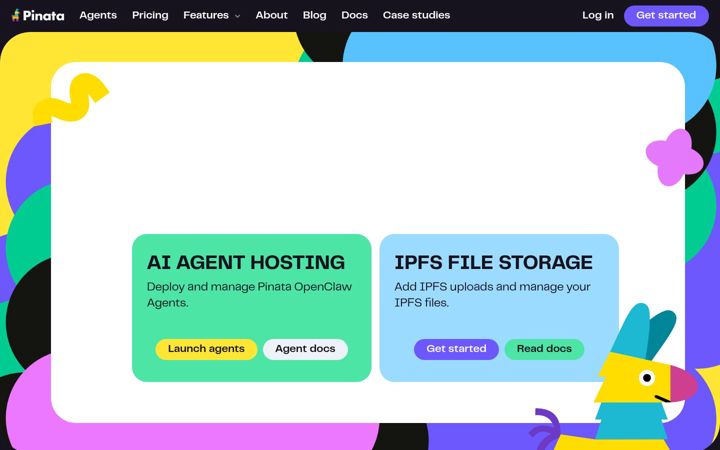
Task: Click the pink flower blob shape
Action: pos(674,157)
